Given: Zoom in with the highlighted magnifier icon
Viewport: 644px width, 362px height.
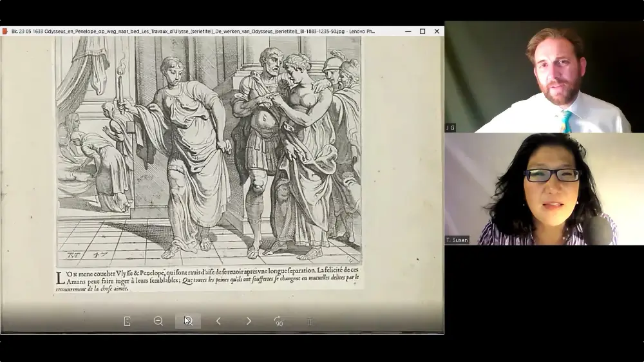Looking at the screenshot, I should pos(188,321).
